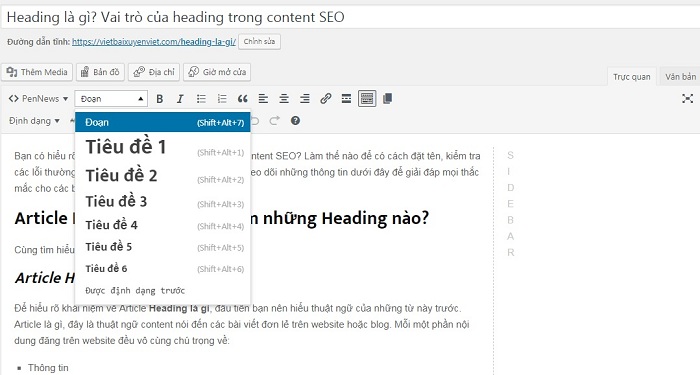Apply blockquote formatting
This screenshot has height=375, width=700.
(242, 99)
